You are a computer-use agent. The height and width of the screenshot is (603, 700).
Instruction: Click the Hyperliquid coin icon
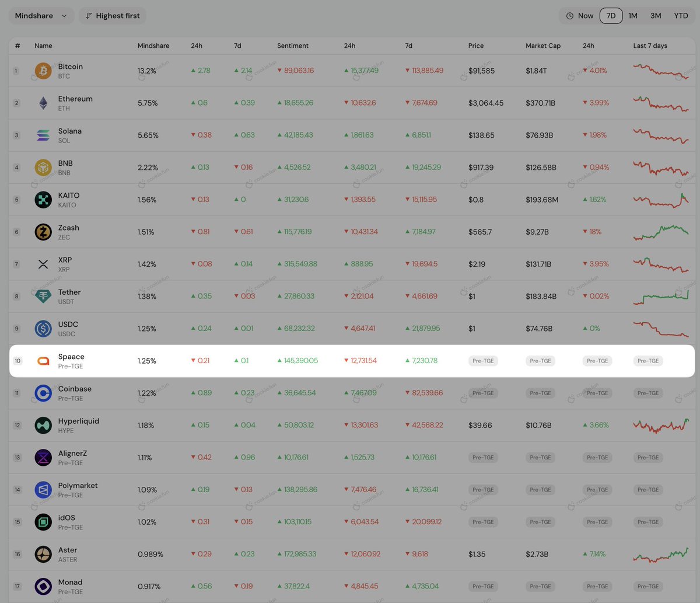[43, 425]
